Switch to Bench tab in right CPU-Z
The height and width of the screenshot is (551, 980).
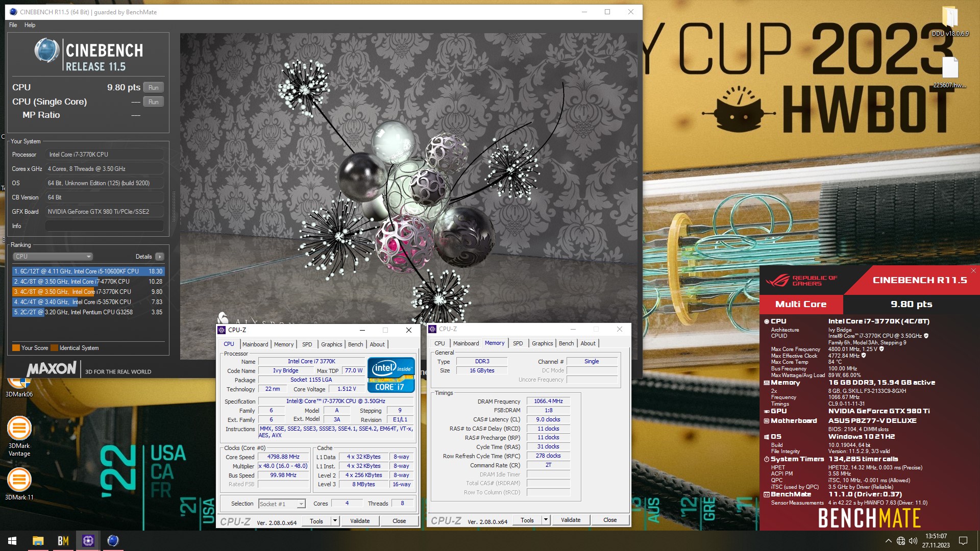point(566,343)
